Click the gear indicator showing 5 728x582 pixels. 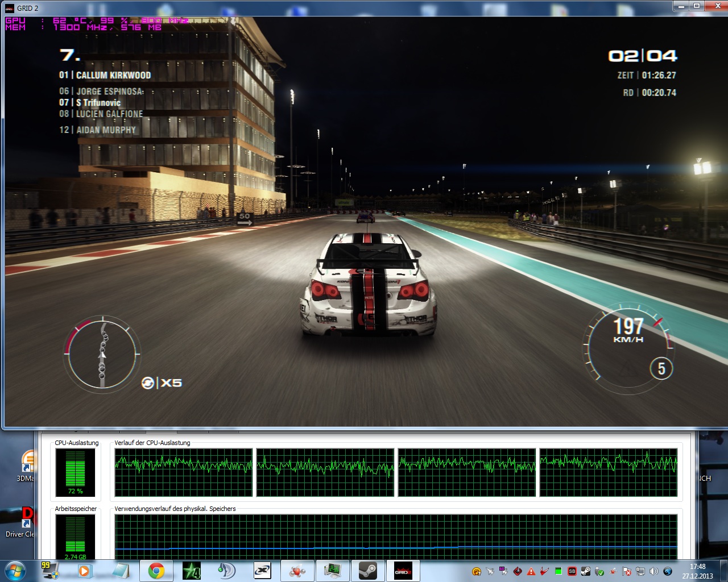pyautogui.click(x=661, y=368)
